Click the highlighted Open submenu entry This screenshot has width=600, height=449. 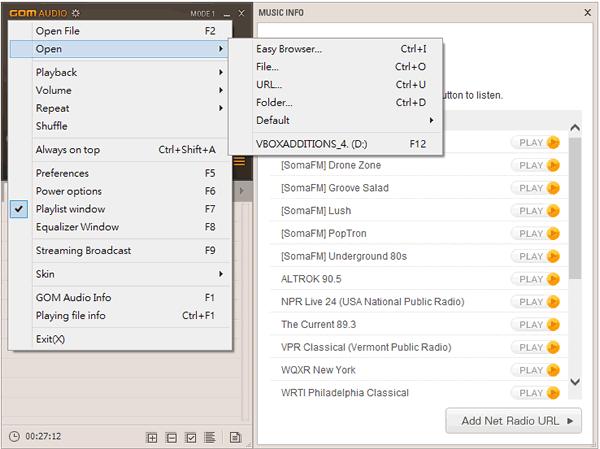coord(119,49)
